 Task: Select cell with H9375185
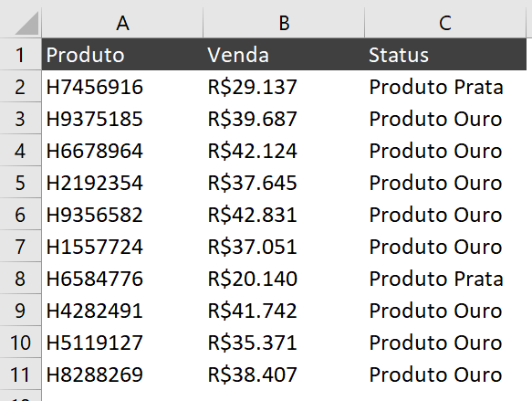pos(122,119)
